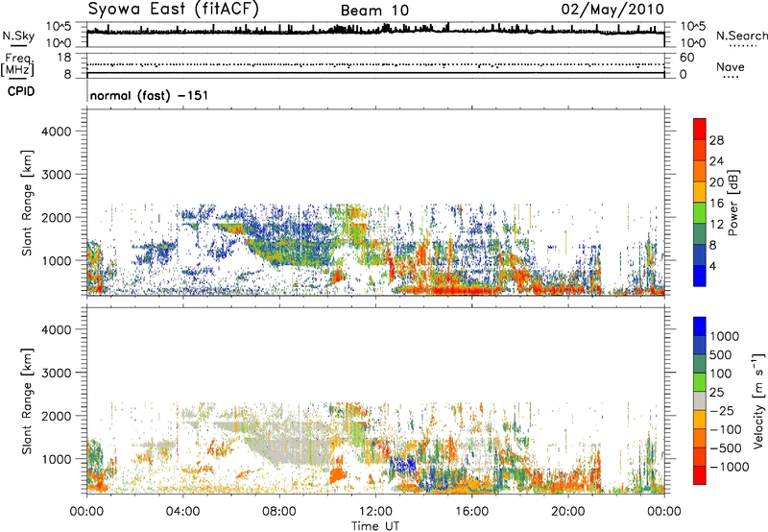Click the 'Freq. [MHz]' axis label
Viewport: 768px width, 532px height.
coord(17,65)
